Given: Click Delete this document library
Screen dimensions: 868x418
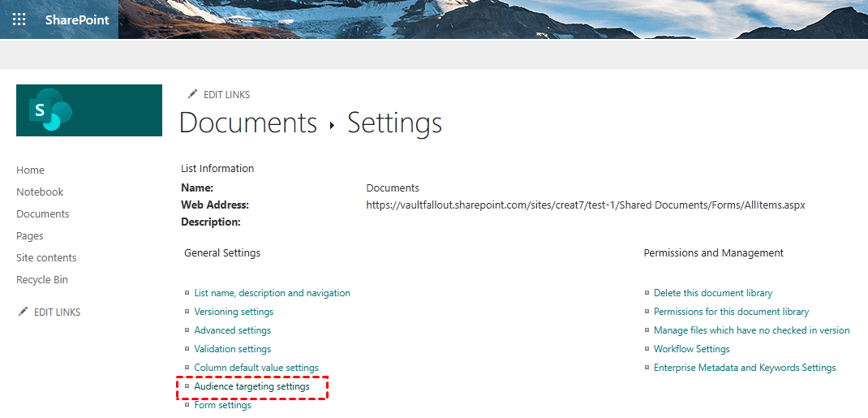Looking at the screenshot, I should click(713, 293).
